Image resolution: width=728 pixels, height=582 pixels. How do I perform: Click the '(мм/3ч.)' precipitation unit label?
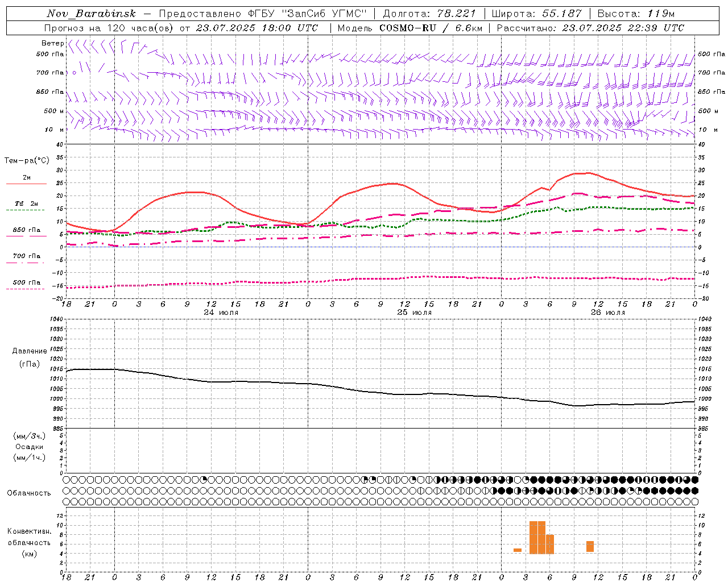pyautogui.click(x=30, y=436)
